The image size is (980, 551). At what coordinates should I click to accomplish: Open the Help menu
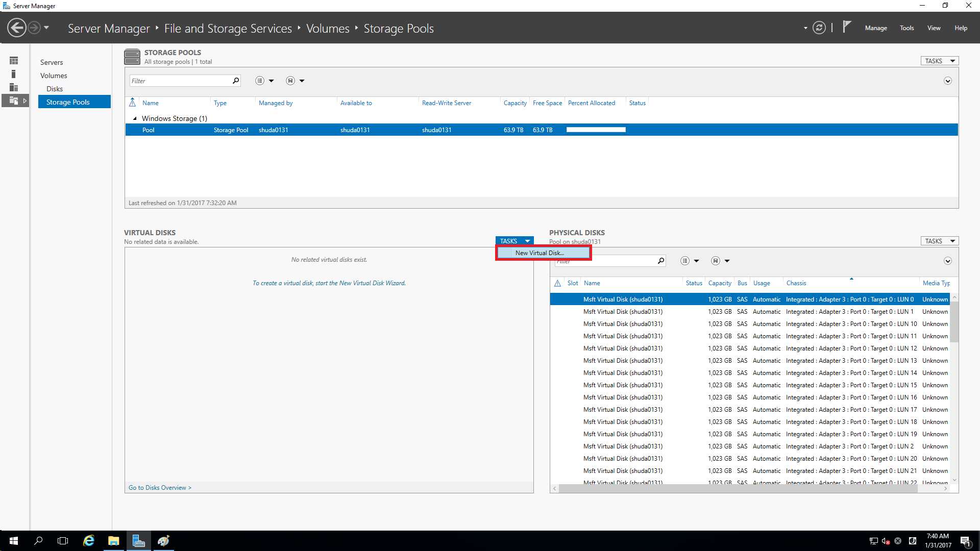[x=961, y=28]
